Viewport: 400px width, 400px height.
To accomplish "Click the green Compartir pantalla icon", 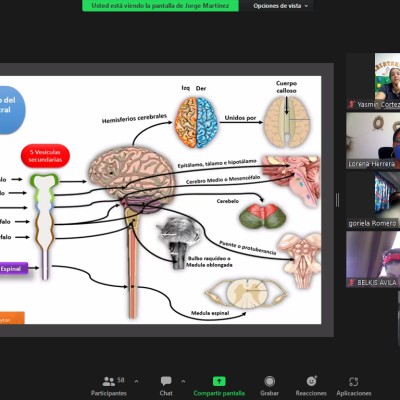I will (219, 381).
